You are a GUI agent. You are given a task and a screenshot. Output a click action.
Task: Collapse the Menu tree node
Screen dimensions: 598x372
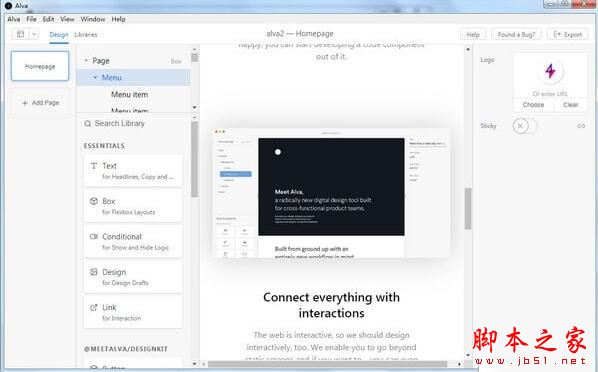click(x=95, y=77)
